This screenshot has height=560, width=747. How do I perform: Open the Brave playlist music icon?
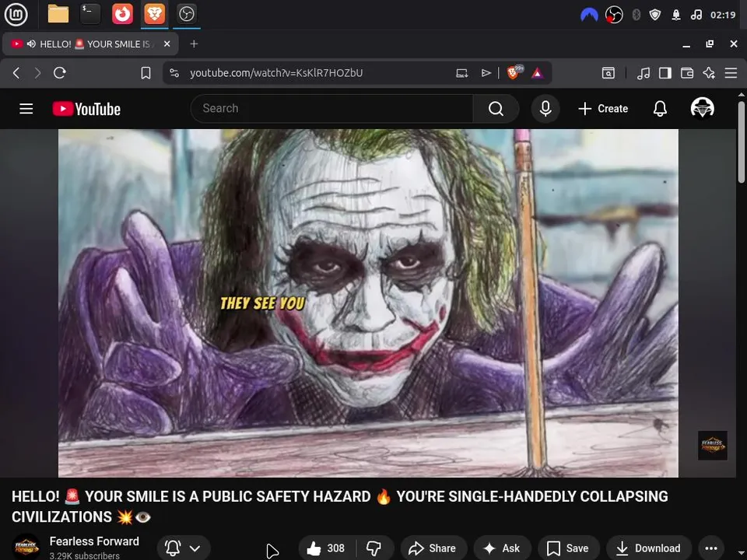(x=644, y=73)
